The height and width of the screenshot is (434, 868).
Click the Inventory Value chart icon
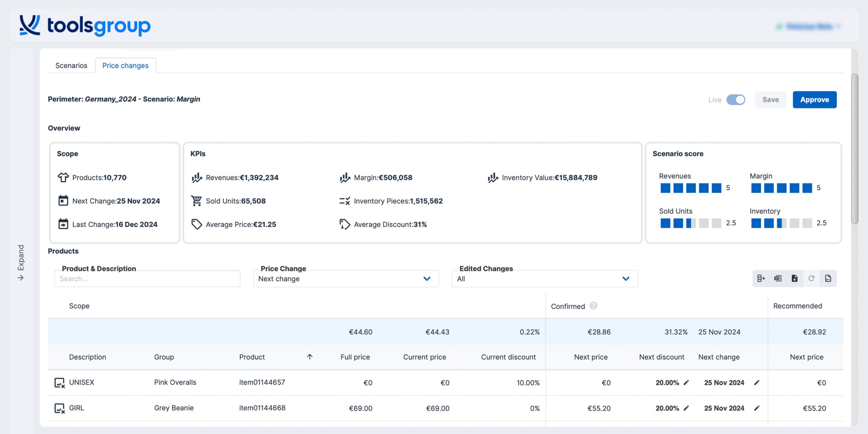point(493,177)
